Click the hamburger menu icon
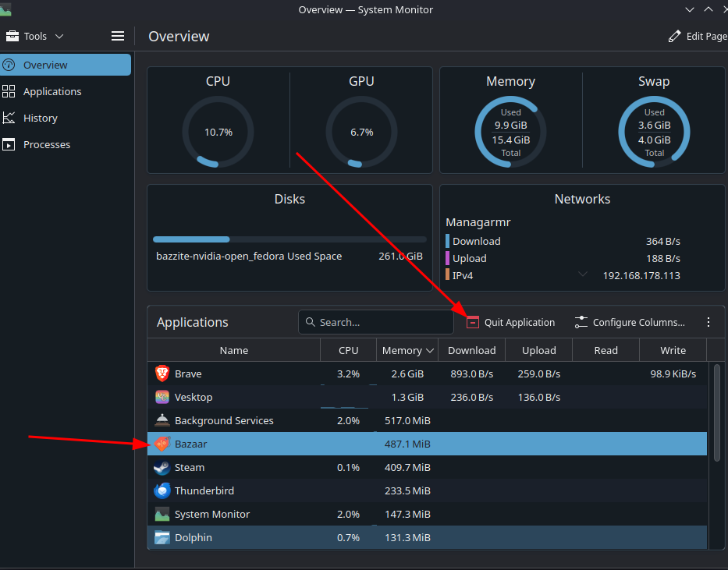 pos(118,36)
